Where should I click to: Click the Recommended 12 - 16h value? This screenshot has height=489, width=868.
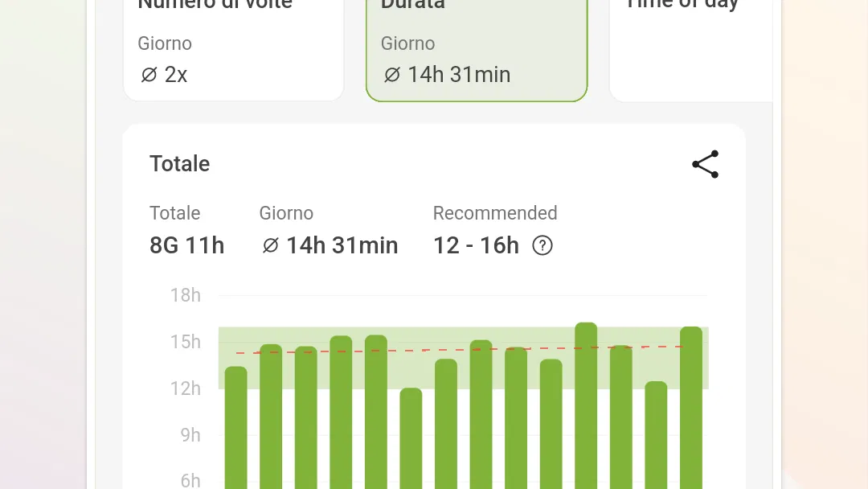(476, 245)
